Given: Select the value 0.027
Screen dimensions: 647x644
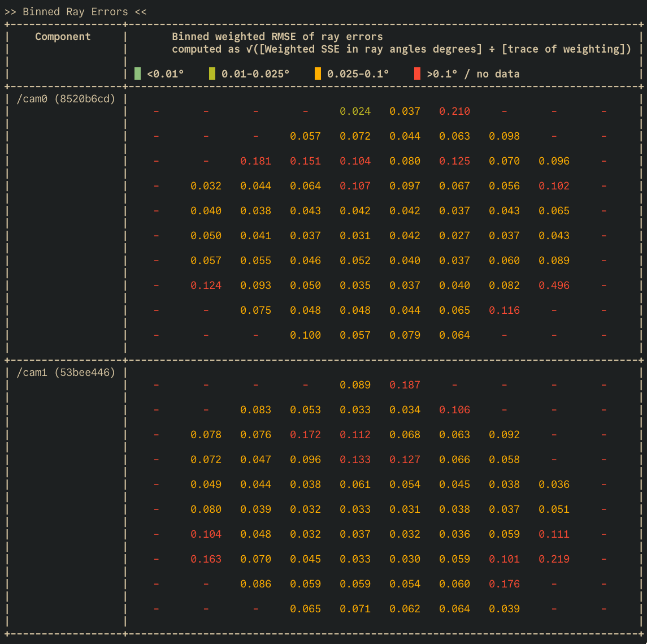Looking at the screenshot, I should [x=455, y=236].
